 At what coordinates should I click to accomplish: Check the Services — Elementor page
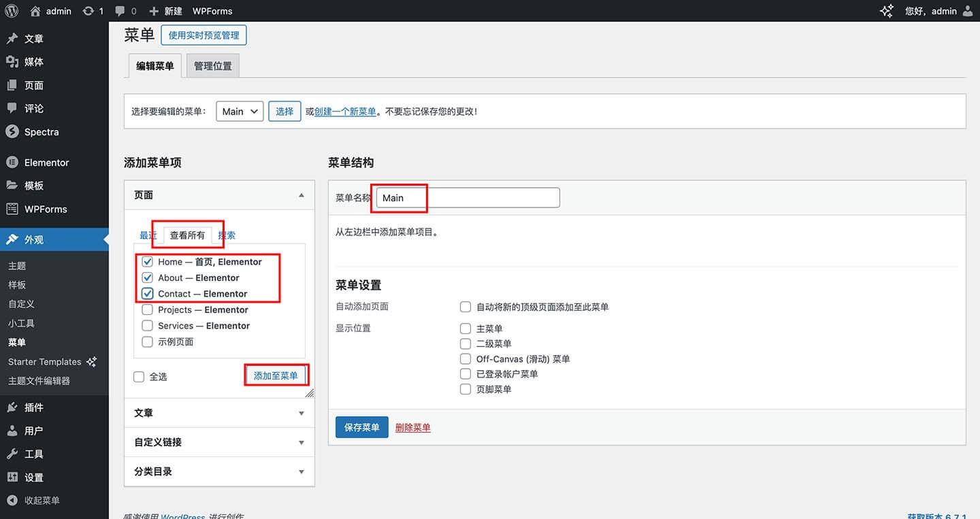point(147,326)
